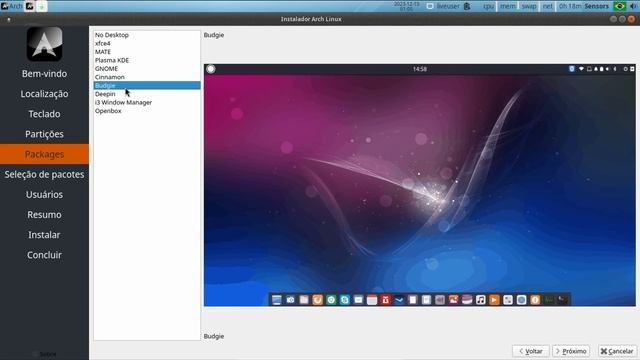This screenshot has height=360, width=640.
Task: Click the liveuser panel screen icon
Action: [430, 6]
